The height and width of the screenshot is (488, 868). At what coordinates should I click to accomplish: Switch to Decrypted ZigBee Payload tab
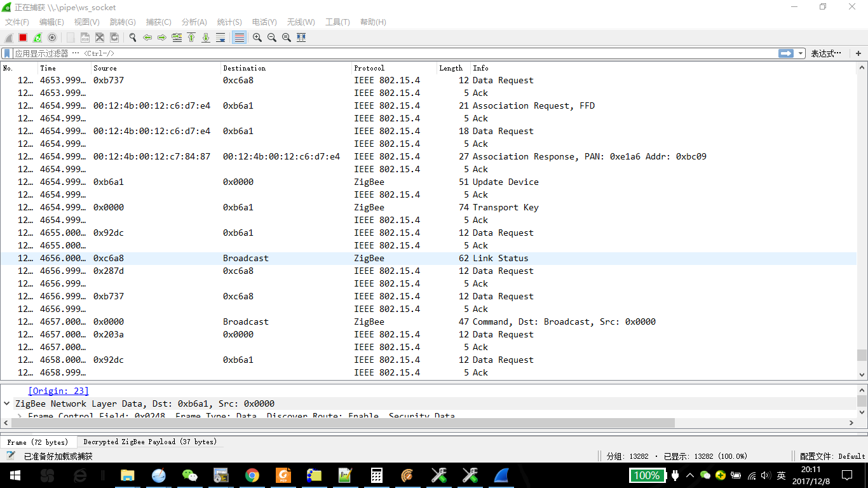(x=150, y=442)
